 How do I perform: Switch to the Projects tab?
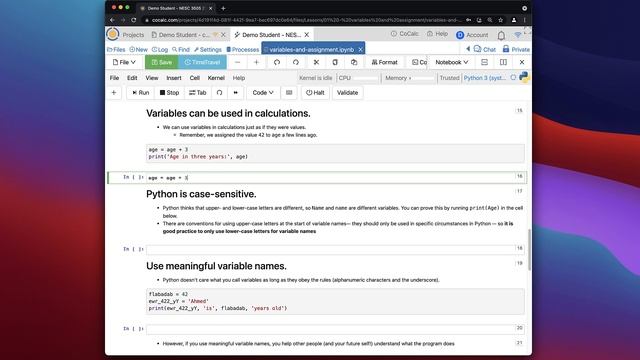[133, 35]
